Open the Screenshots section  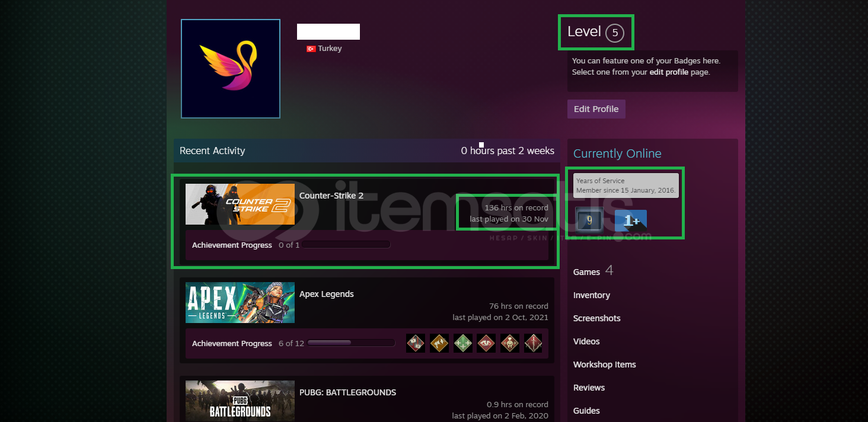pos(597,318)
